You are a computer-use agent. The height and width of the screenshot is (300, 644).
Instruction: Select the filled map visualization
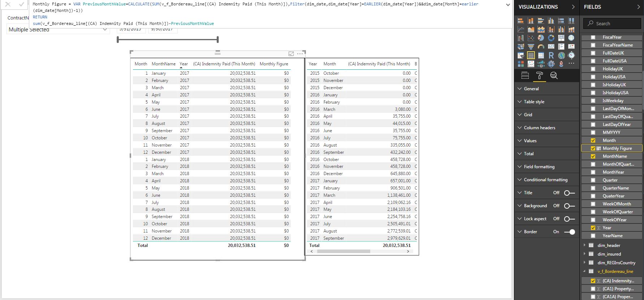tap(520, 47)
